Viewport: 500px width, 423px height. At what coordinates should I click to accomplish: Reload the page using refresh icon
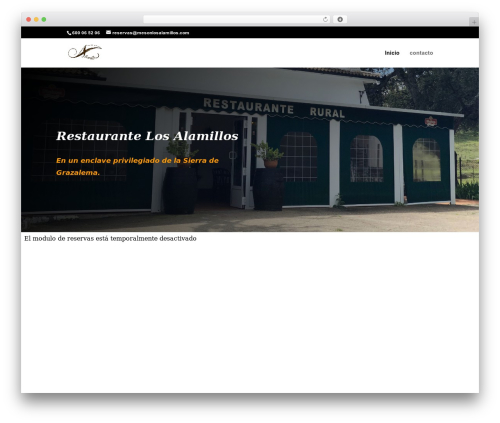325,19
